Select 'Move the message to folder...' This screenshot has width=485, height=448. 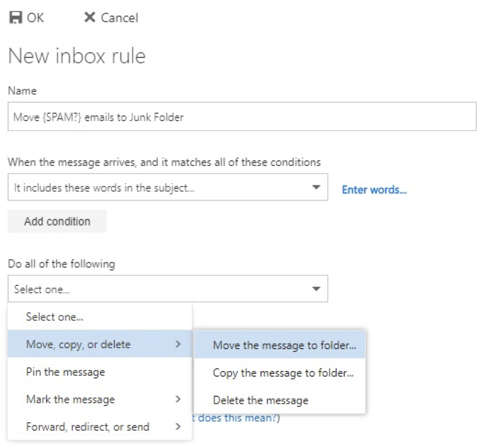tap(284, 345)
